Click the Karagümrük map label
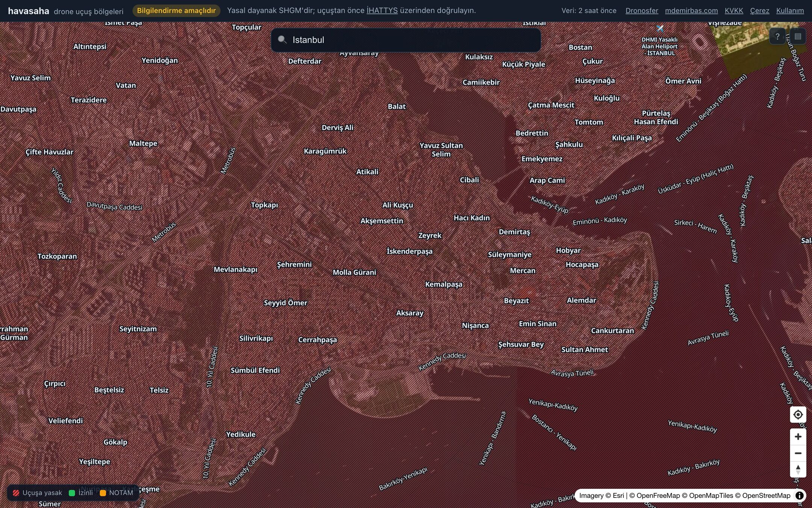 (325, 151)
